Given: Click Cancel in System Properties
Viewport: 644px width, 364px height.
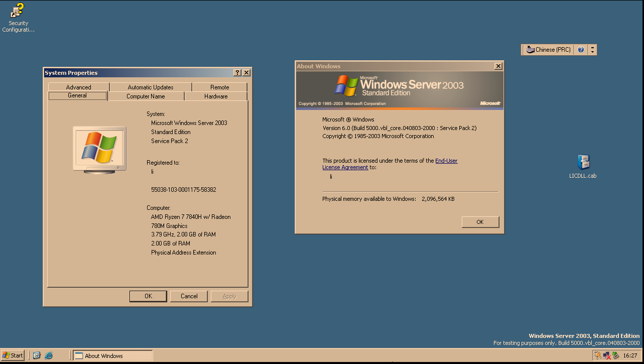Looking at the screenshot, I should click(189, 296).
